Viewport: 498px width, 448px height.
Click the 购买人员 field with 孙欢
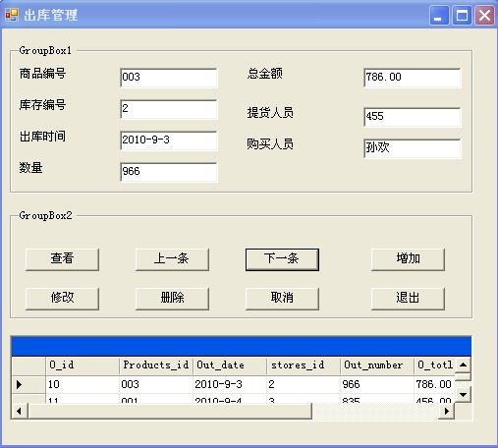pyautogui.click(x=413, y=148)
